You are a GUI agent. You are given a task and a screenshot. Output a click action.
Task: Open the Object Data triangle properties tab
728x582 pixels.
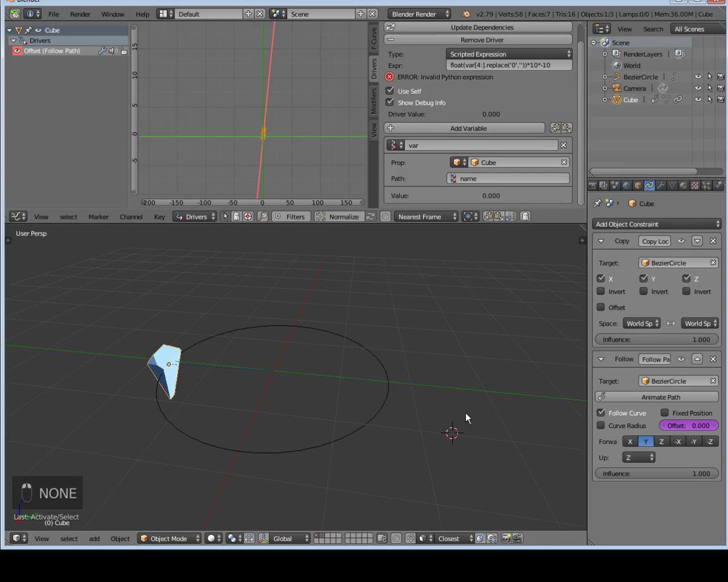coord(672,186)
